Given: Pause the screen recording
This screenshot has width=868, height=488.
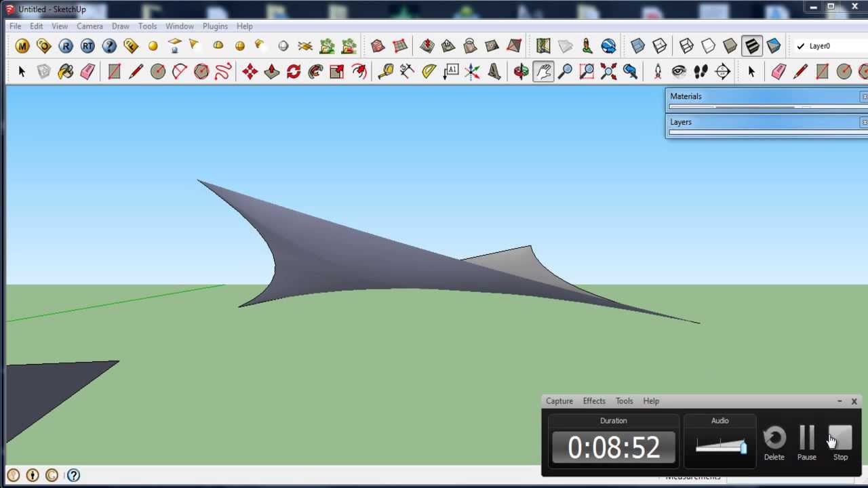Looking at the screenshot, I should point(806,443).
